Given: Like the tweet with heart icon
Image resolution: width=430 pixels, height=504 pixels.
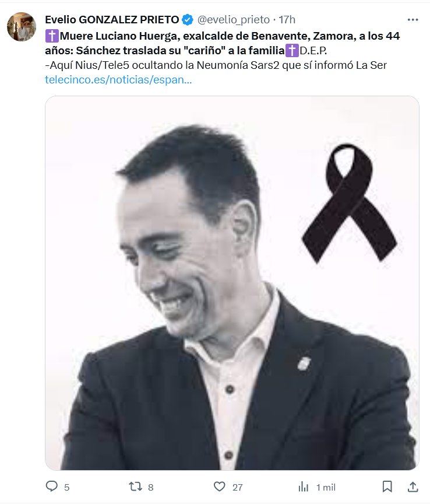Looking at the screenshot, I should click(x=219, y=487).
